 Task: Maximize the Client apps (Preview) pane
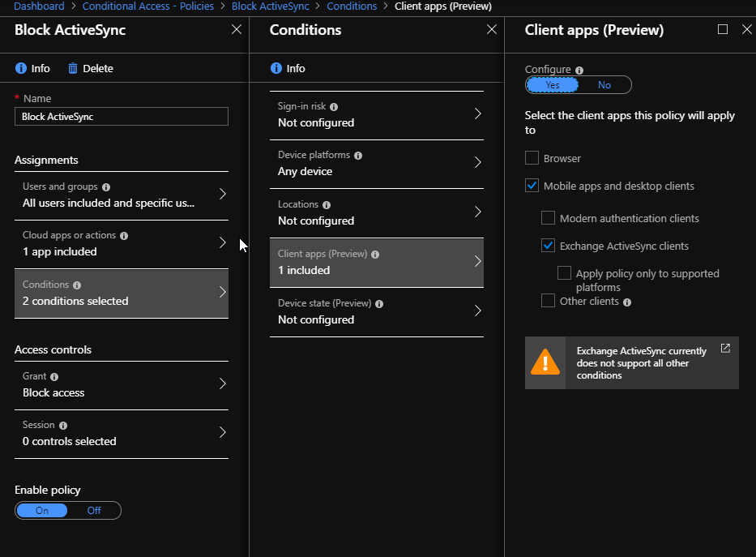coord(722,29)
